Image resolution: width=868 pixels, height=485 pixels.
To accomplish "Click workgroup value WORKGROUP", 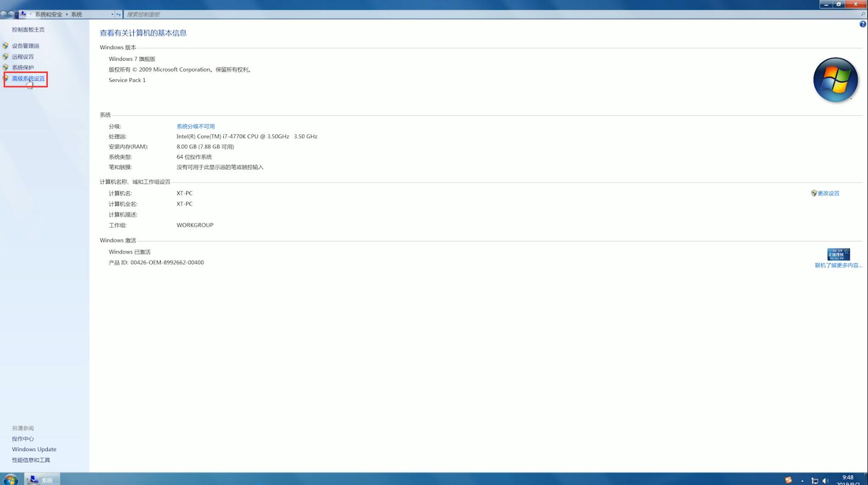I will pos(195,225).
